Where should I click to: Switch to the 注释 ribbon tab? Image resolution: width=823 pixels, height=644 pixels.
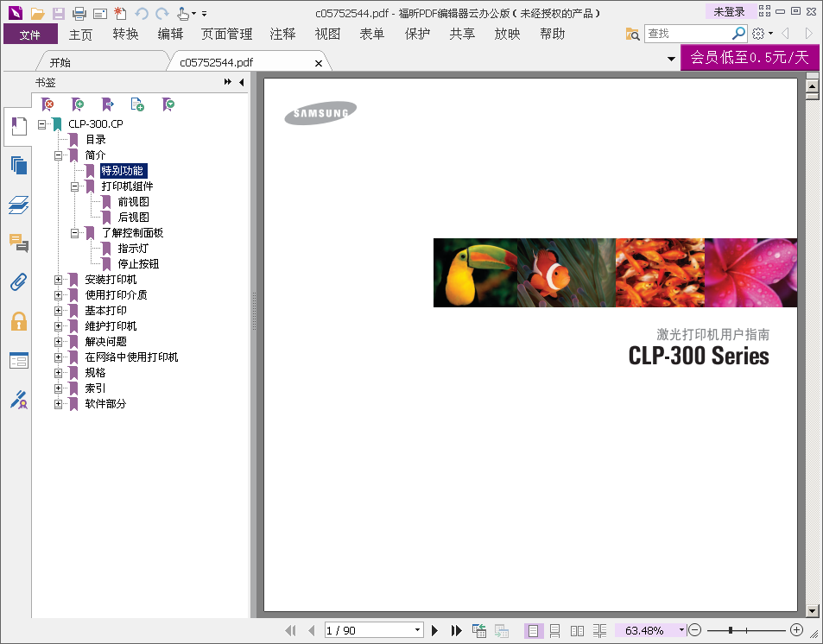tap(282, 35)
